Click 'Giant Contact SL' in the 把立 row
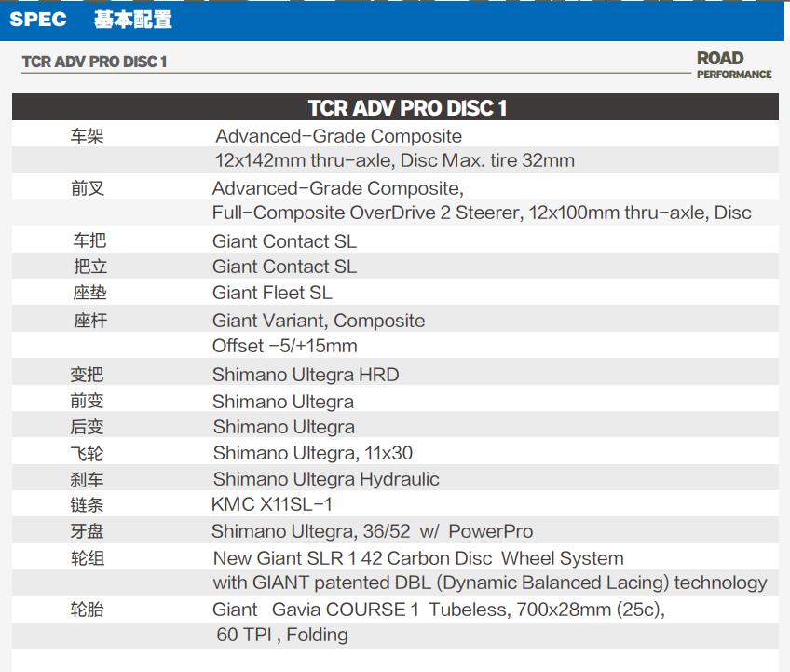Viewport: 790px width, 672px height. pos(284,267)
